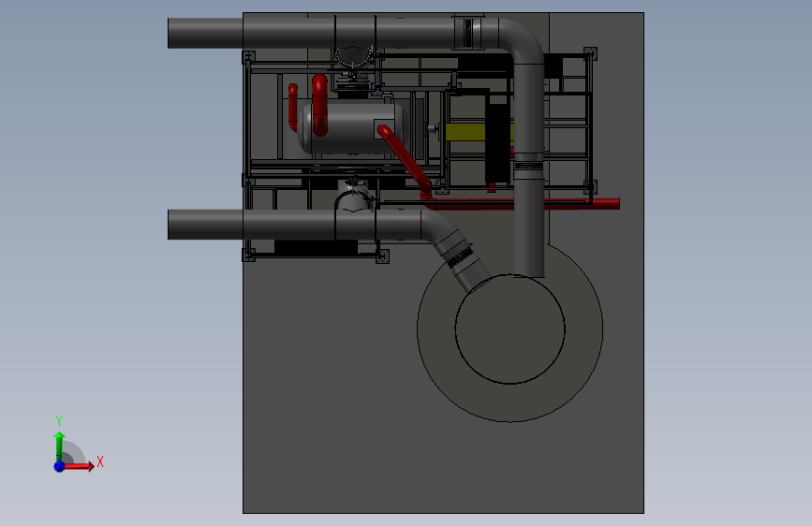The width and height of the screenshot is (812, 526).
Task: Click the red X axis arrow of triad
Action: 79,466
